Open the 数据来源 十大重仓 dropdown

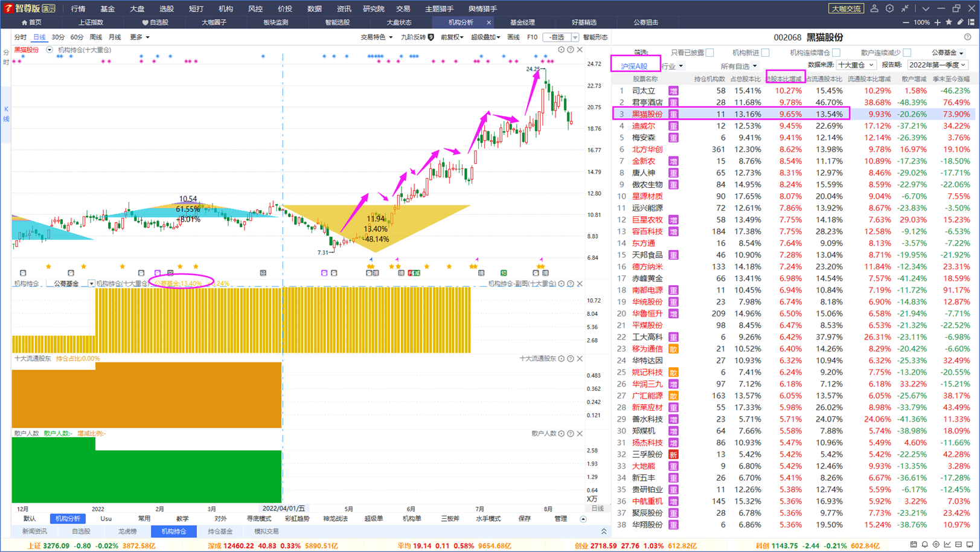coord(856,65)
